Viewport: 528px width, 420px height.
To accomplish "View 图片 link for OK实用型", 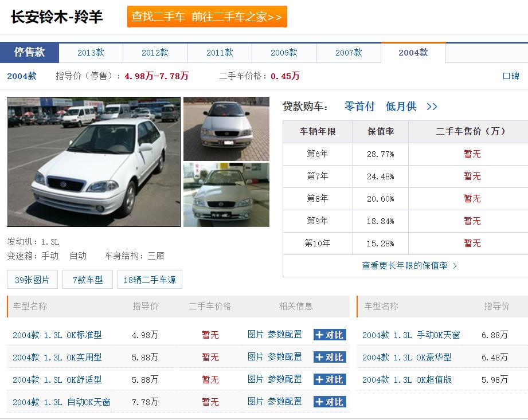I will click(256, 356).
